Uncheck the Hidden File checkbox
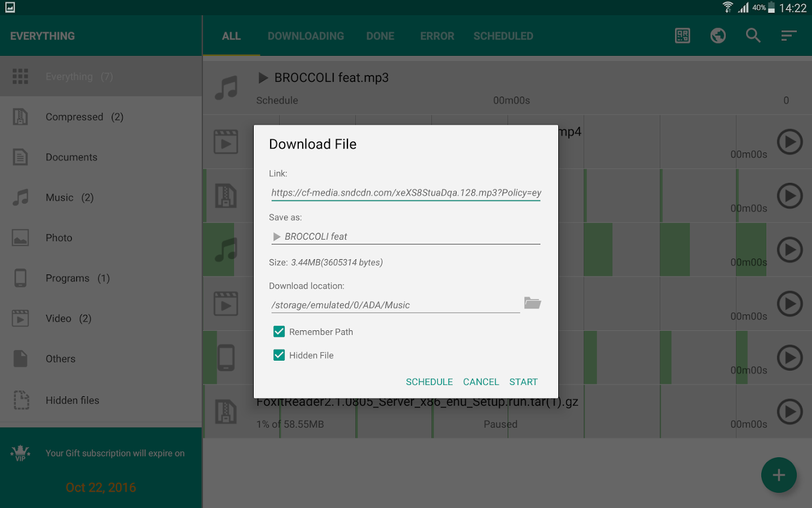The height and width of the screenshot is (508, 812). click(x=279, y=355)
